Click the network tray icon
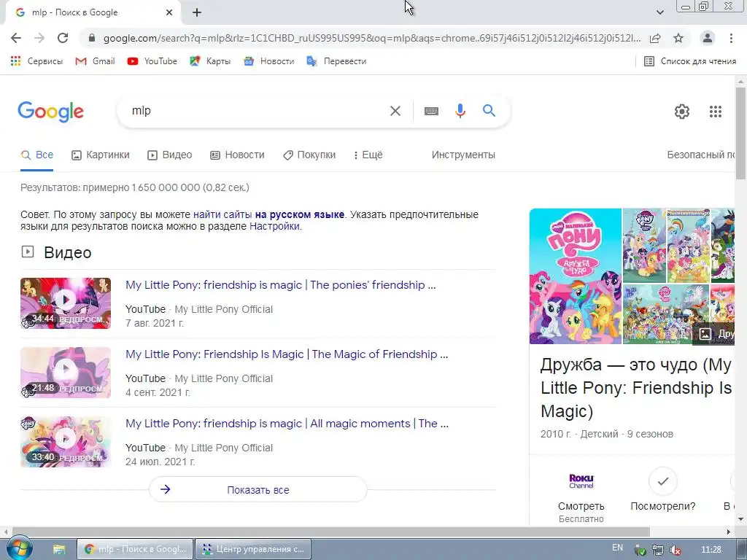This screenshot has height=560, width=747. 658,550
